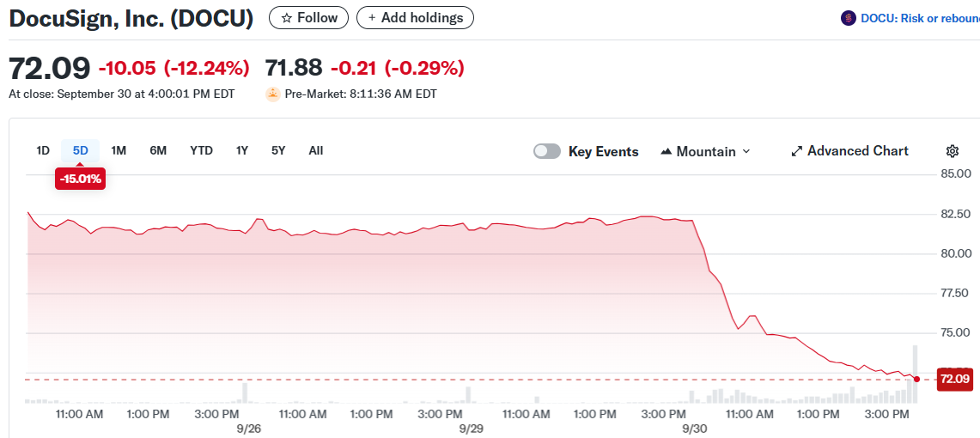Image resolution: width=980 pixels, height=438 pixels.
Task: Expand the Mountain chart type dropdown chevron
Action: point(746,151)
